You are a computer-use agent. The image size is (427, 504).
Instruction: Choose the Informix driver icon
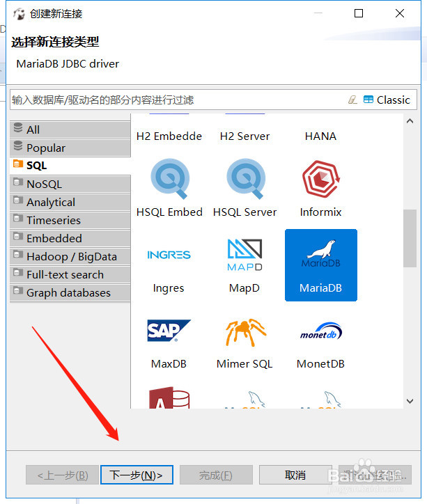320,179
